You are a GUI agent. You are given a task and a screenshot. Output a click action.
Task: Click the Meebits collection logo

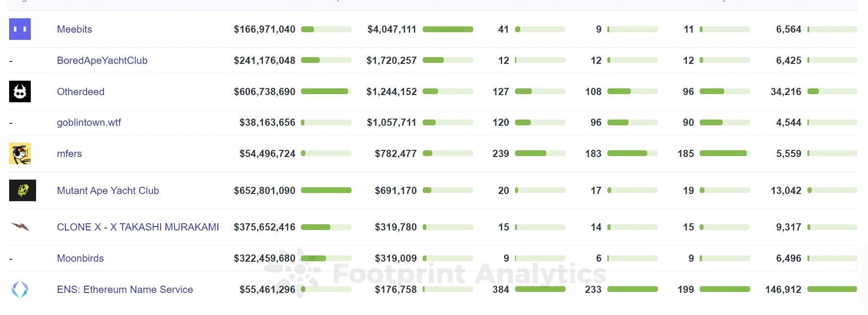pyautogui.click(x=20, y=29)
